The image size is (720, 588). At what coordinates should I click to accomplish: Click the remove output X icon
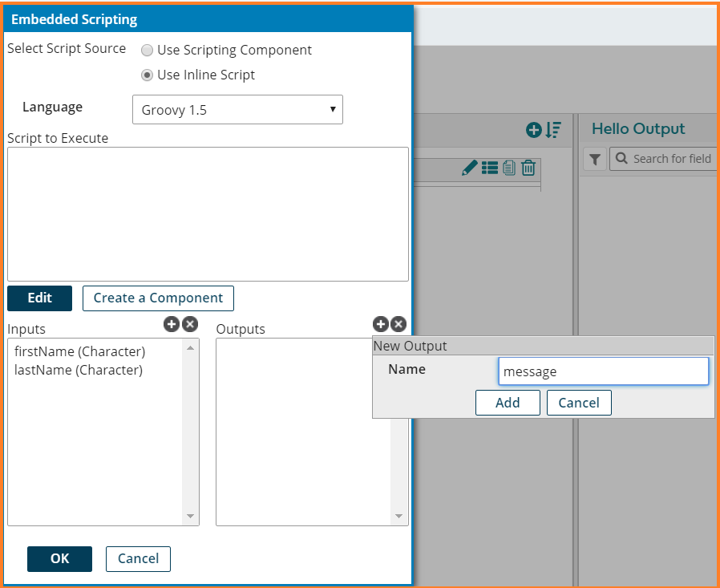click(x=398, y=324)
